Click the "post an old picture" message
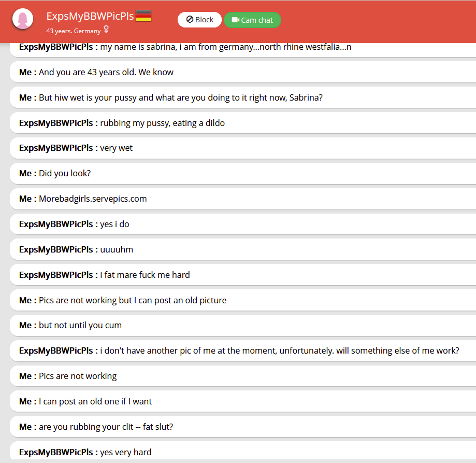The width and height of the screenshot is (476, 463). [133, 300]
